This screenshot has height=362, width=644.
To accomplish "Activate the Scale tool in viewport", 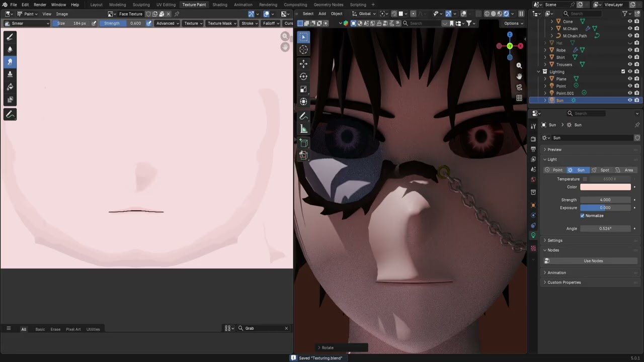I will pos(303,89).
